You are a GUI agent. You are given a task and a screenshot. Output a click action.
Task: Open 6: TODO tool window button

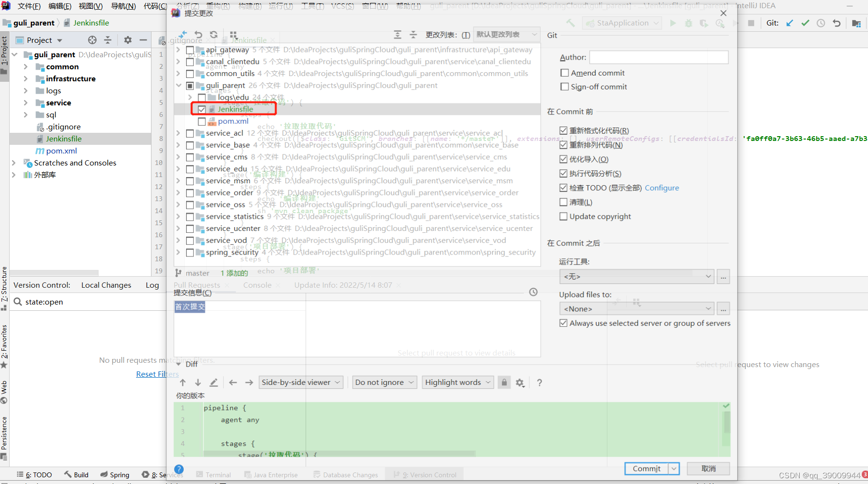point(35,475)
